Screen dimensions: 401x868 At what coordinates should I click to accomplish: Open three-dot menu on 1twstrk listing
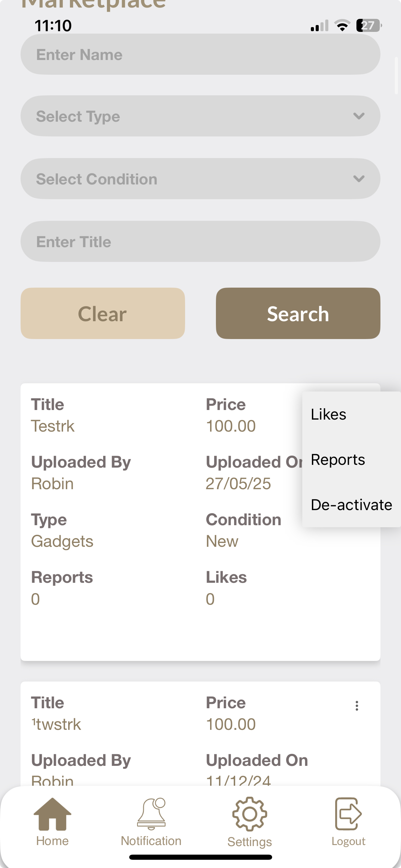tap(357, 706)
